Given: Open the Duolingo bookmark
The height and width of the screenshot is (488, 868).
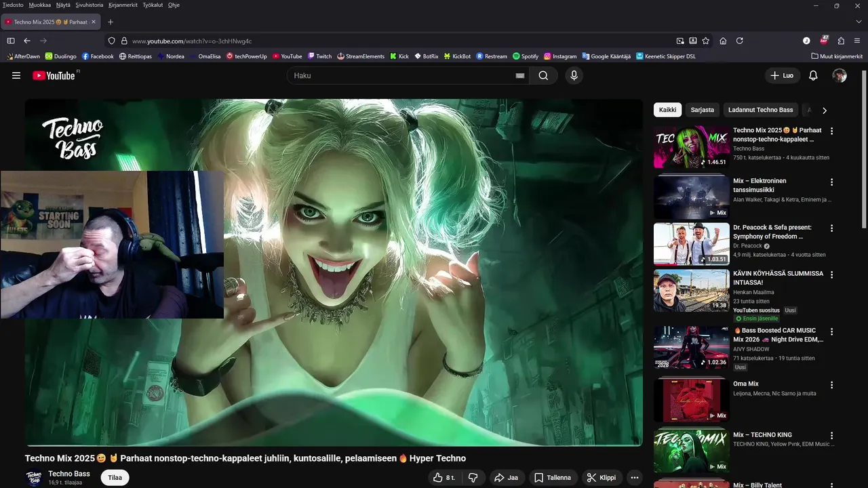Looking at the screenshot, I should click(61, 56).
